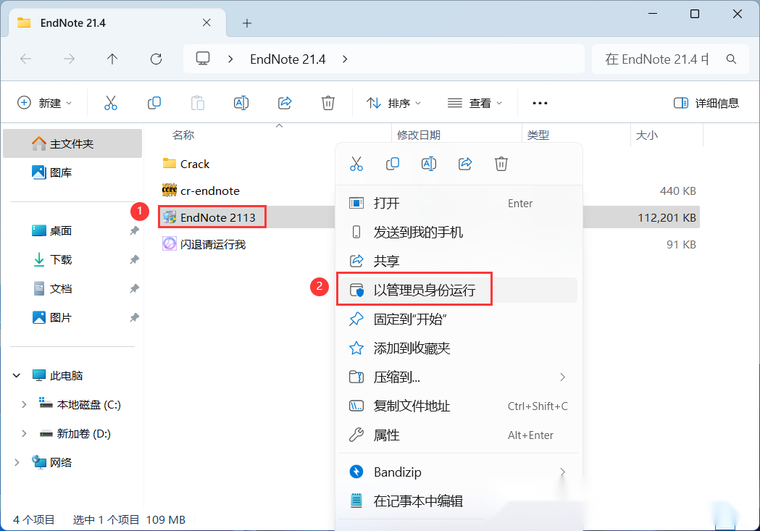Select the Crack folder
The image size is (760, 531).
point(195,164)
